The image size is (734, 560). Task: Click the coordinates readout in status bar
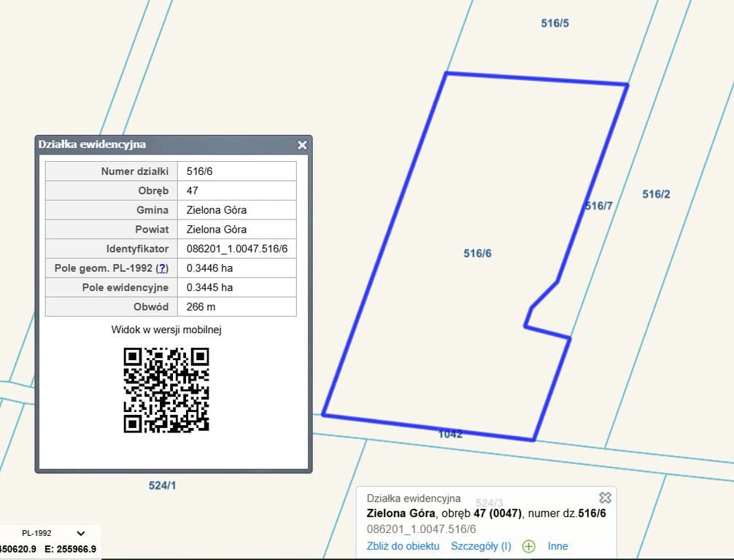point(48,549)
